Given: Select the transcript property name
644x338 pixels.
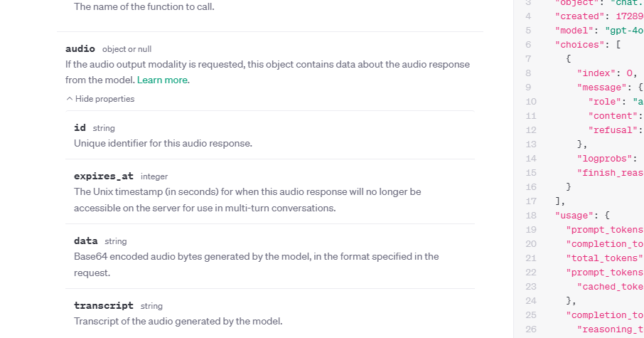Looking at the screenshot, I should point(104,306).
